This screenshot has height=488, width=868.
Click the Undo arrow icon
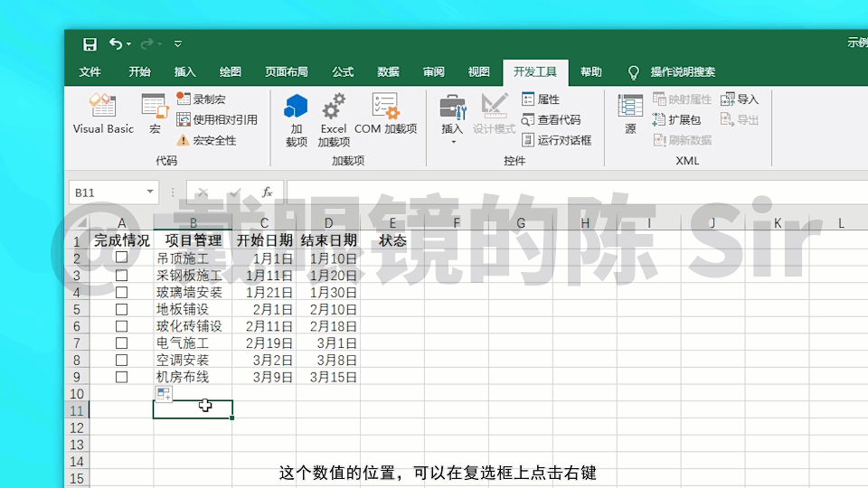(x=115, y=43)
